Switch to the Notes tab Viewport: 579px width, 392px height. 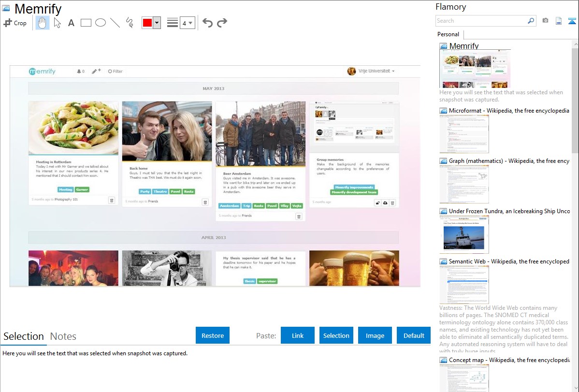click(x=63, y=336)
